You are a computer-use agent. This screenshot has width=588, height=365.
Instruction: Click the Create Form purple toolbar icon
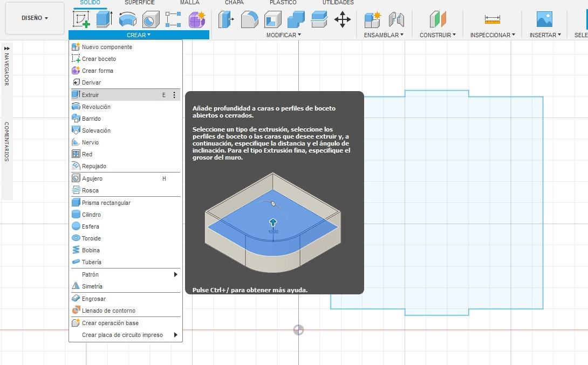pos(197,19)
